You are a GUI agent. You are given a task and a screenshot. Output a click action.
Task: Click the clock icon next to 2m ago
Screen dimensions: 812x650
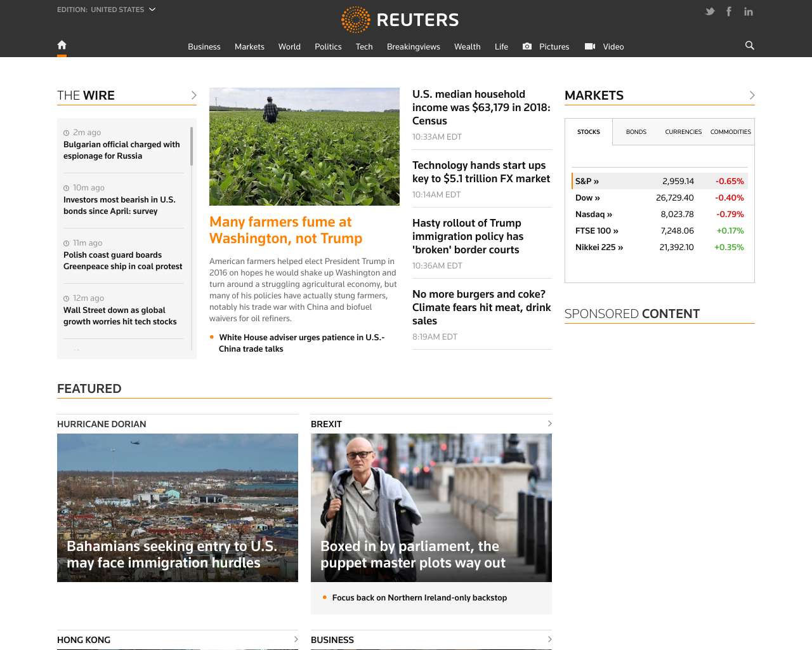click(x=67, y=133)
